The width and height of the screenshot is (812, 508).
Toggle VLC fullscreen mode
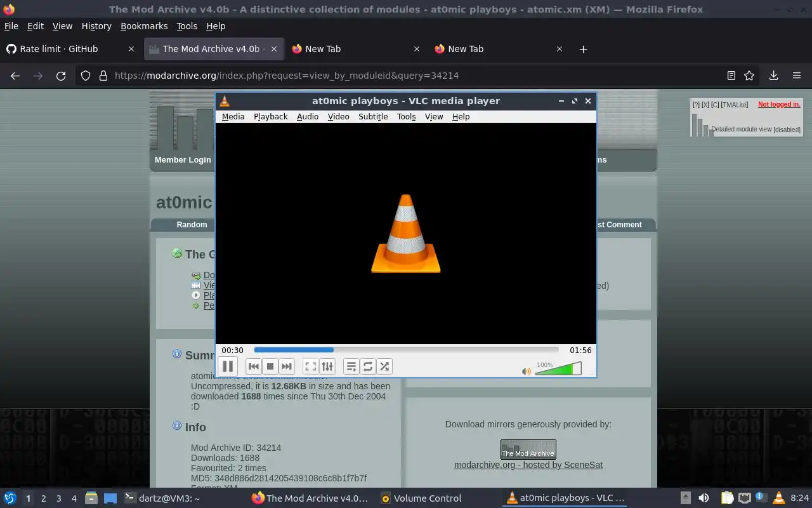click(310, 366)
